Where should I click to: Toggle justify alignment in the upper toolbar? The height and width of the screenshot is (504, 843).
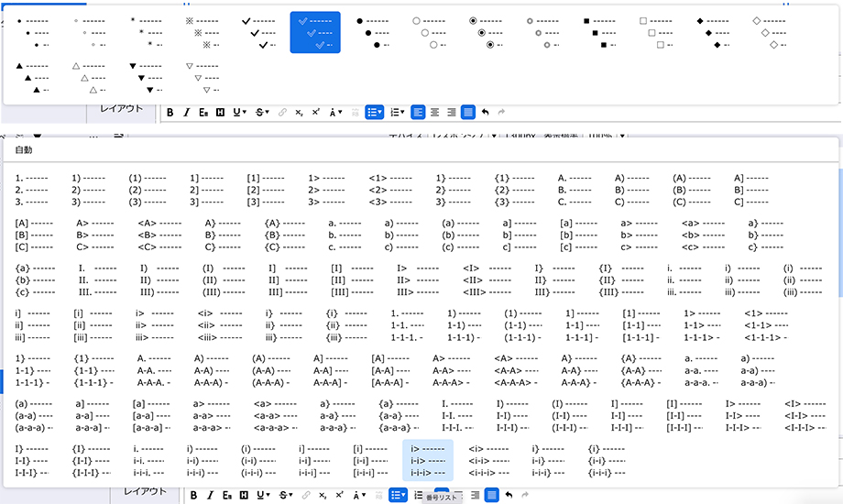[x=468, y=112]
